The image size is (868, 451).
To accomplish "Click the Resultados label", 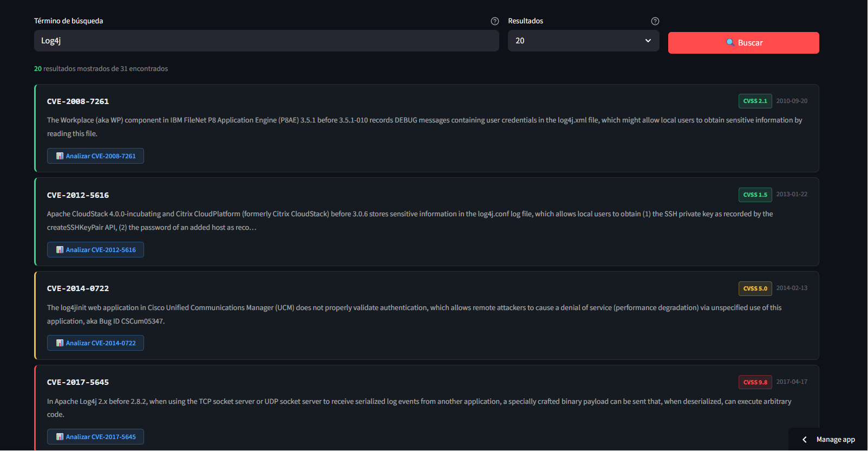I will [525, 21].
